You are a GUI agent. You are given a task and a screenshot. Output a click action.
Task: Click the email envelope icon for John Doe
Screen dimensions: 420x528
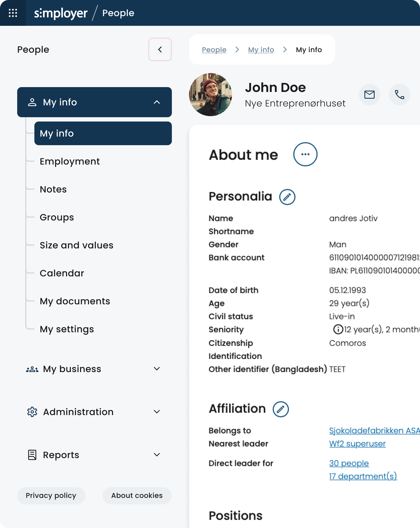tap(369, 95)
